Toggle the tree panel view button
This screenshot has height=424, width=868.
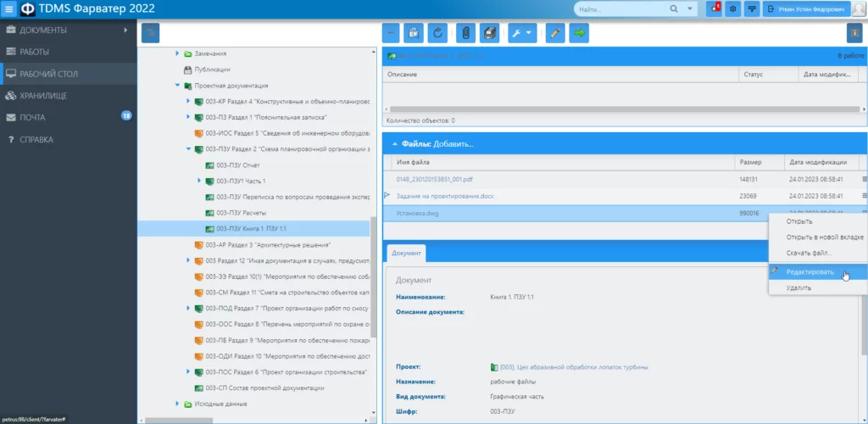(149, 33)
